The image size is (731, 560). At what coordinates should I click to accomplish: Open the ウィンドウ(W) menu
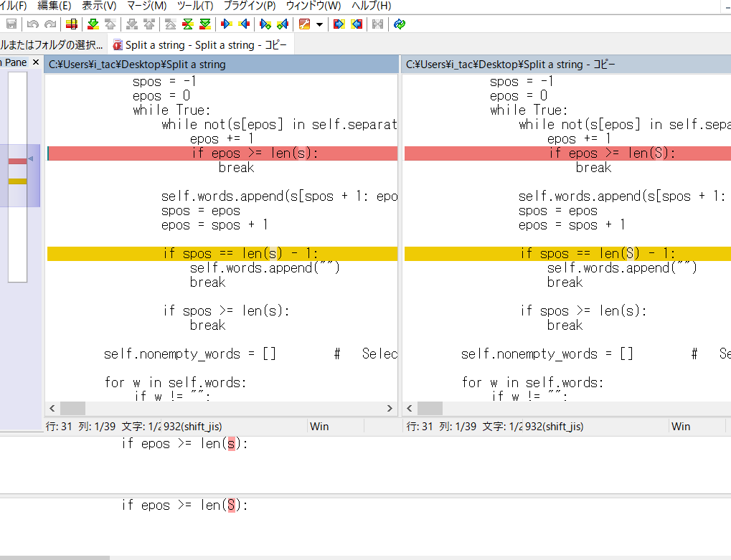[x=313, y=6]
